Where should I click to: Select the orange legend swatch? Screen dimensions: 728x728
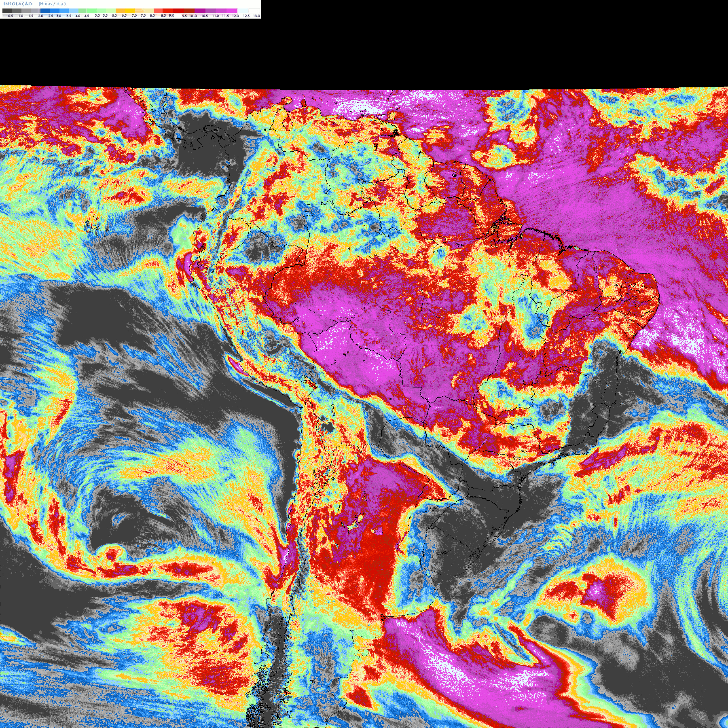(120, 11)
